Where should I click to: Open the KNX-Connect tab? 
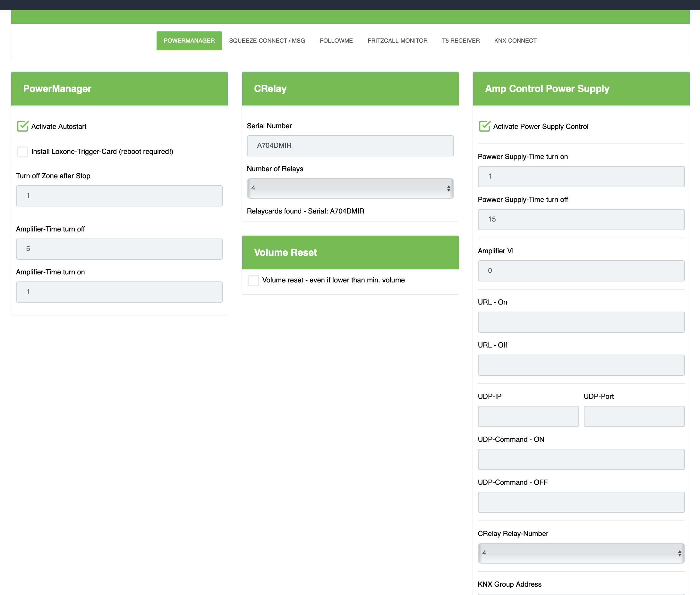[515, 41]
